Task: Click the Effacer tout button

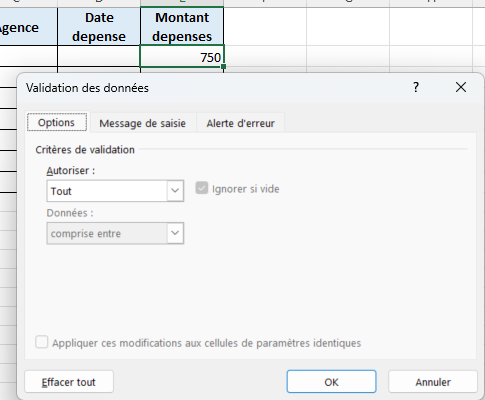Action: click(69, 382)
